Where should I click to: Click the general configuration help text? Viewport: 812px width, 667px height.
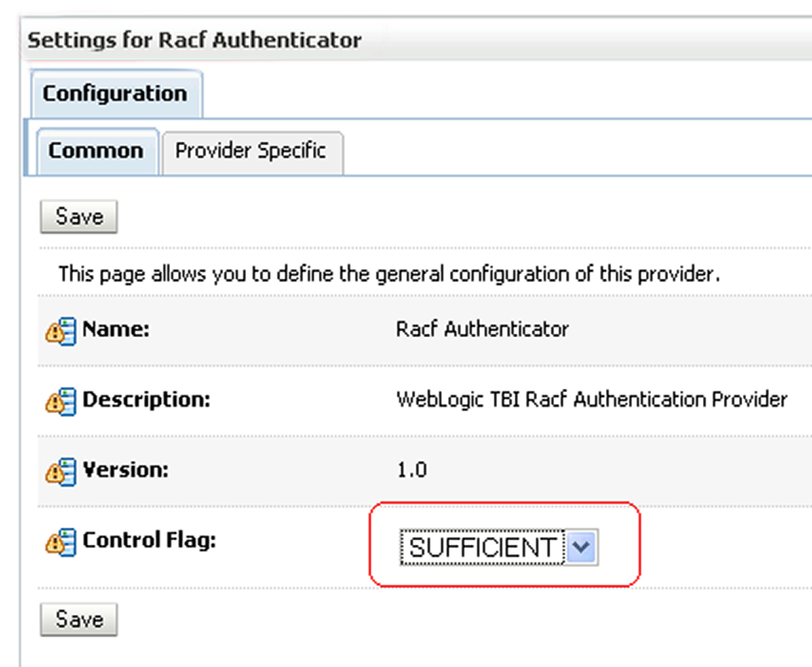click(389, 273)
